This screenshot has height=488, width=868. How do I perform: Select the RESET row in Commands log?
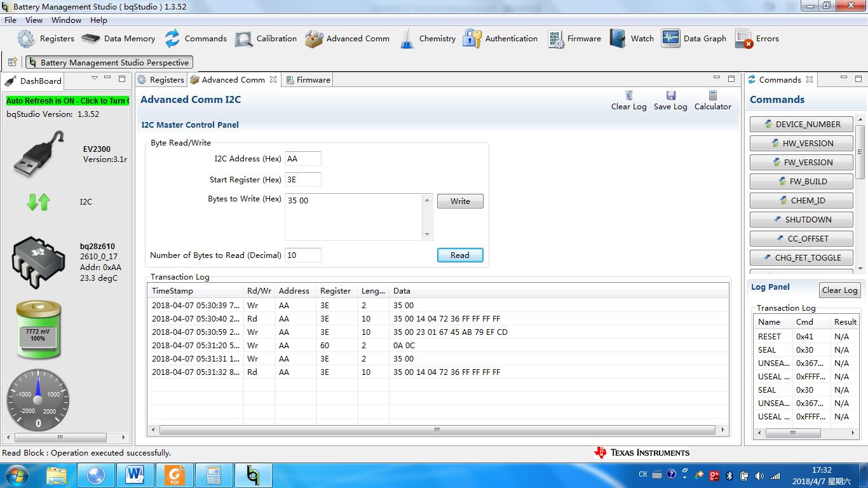pos(806,336)
